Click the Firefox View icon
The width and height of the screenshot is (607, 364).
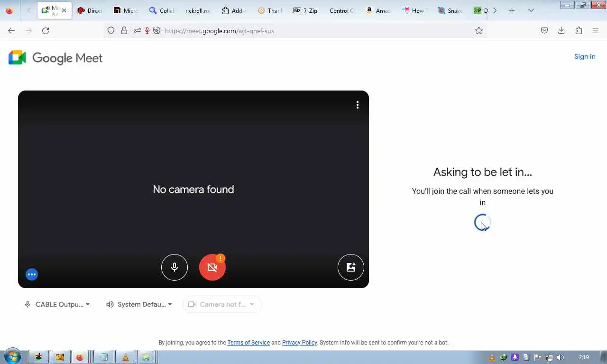(9, 10)
